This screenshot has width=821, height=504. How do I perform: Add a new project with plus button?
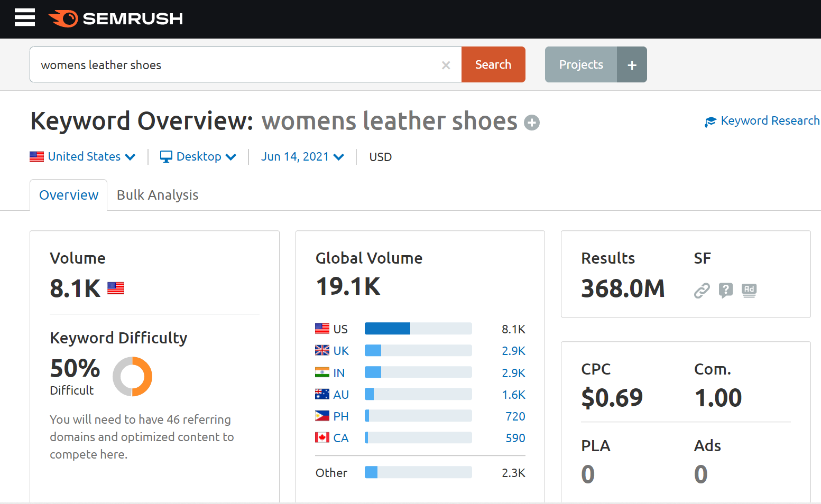(x=632, y=64)
